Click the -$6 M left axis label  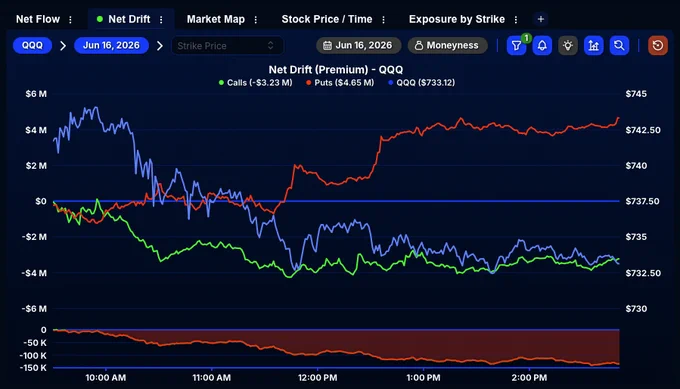[x=34, y=309]
